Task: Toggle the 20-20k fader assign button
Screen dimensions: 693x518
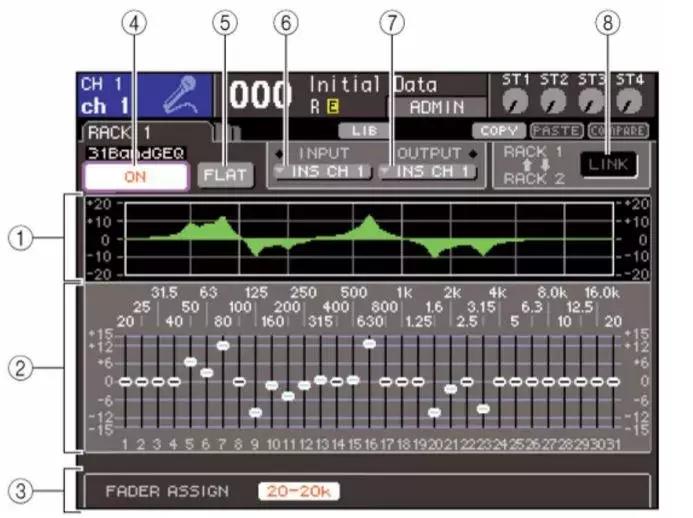Action: [299, 491]
